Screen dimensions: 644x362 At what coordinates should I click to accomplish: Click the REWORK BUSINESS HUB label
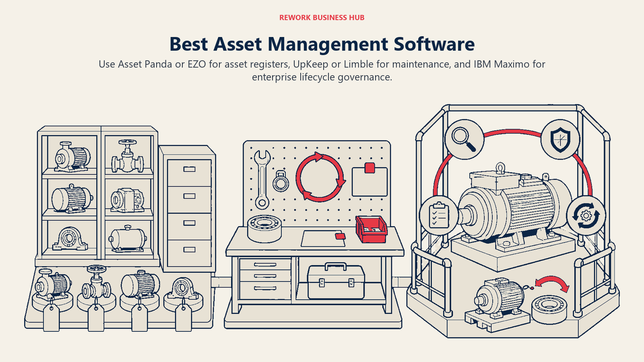point(322,18)
